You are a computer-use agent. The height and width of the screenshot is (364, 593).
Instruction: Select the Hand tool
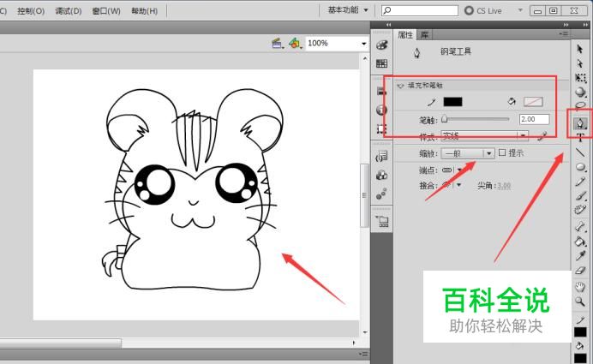(x=580, y=287)
